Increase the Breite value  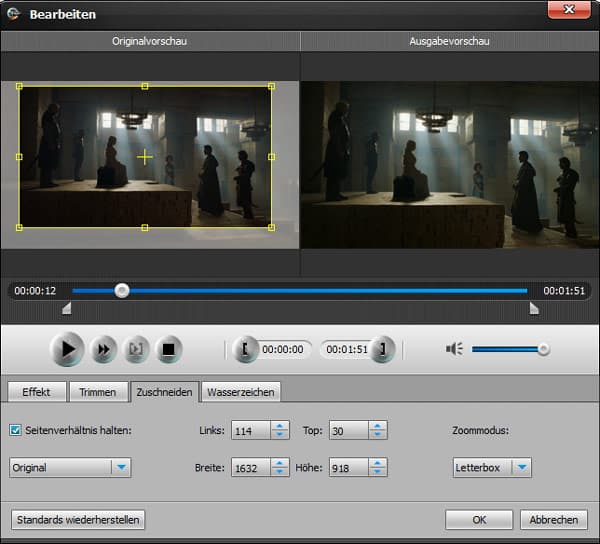click(280, 463)
